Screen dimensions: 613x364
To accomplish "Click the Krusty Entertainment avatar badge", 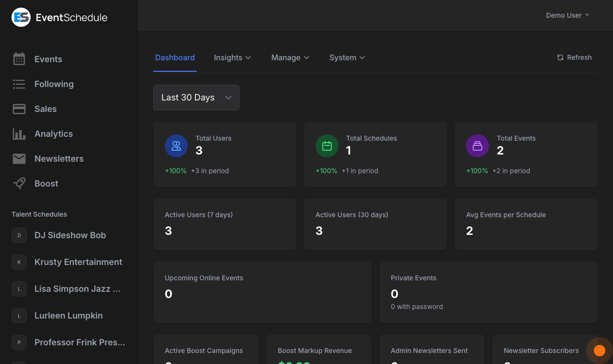I will [x=19, y=262].
